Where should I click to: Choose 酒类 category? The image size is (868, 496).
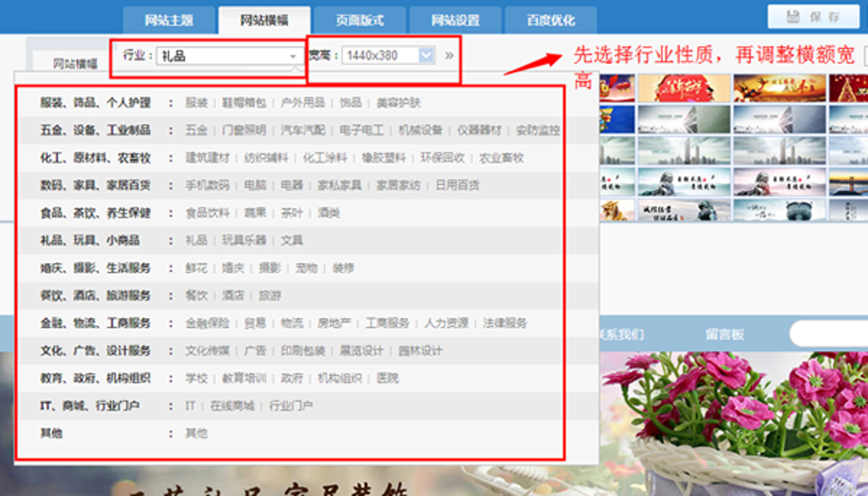coord(329,213)
